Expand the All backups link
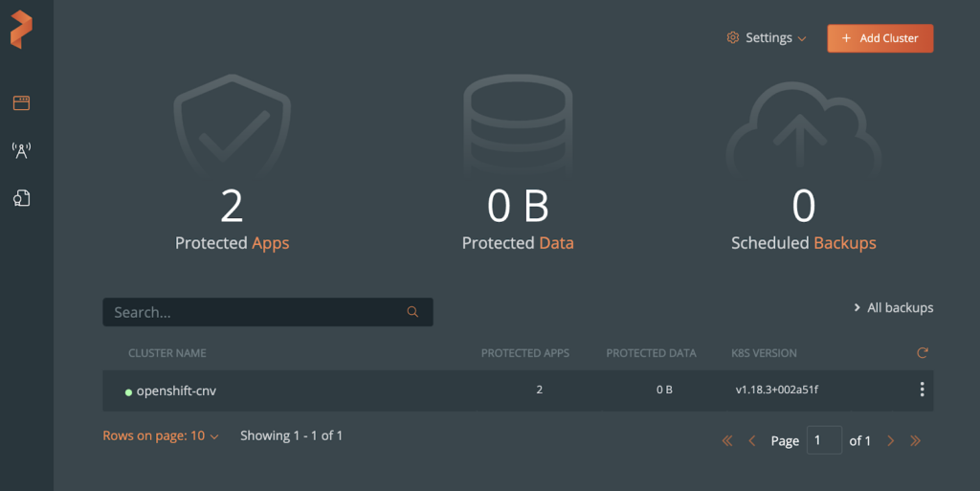The width and height of the screenshot is (980, 491). point(893,308)
